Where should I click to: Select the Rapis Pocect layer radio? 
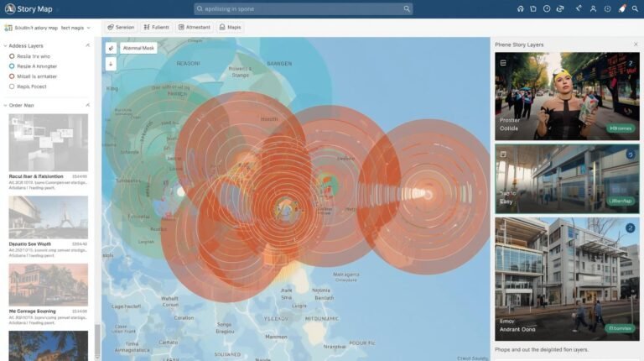[x=12, y=86]
